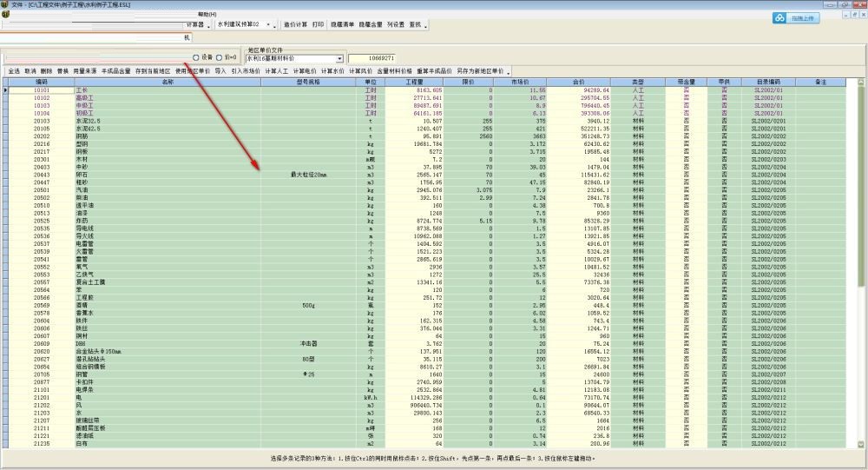This screenshot has height=470, width=868.
Task: Click the row indicator arrow for 10101
Action: click(x=4, y=89)
